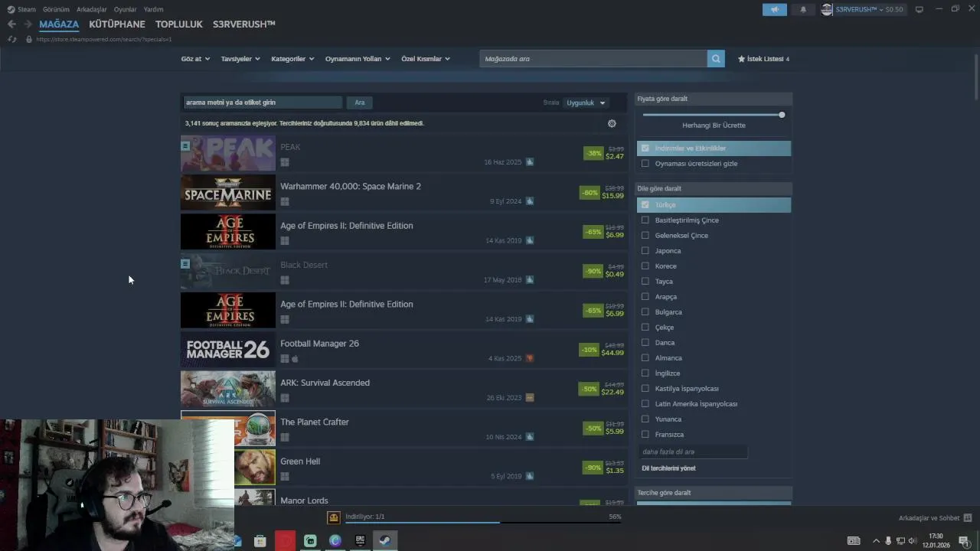The height and width of the screenshot is (551, 980).
Task: Check the Korece language filter
Action: click(x=645, y=266)
